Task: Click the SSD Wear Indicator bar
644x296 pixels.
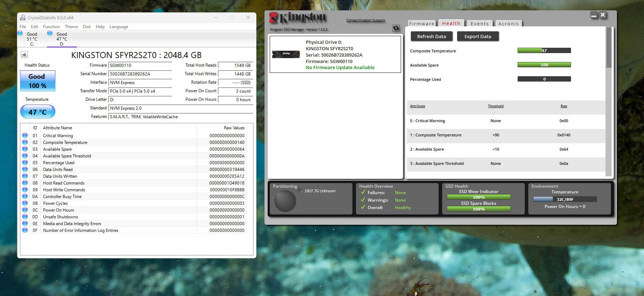Action: click(479, 197)
